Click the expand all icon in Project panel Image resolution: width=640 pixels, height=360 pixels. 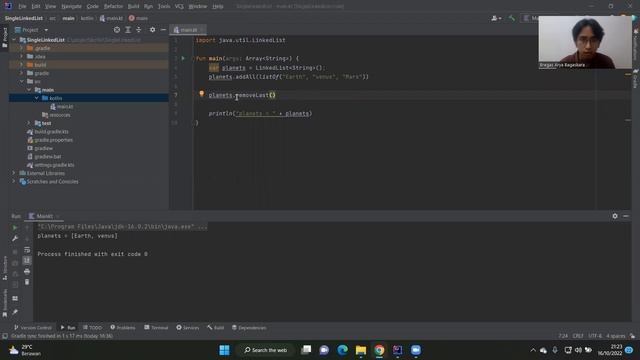128,30
